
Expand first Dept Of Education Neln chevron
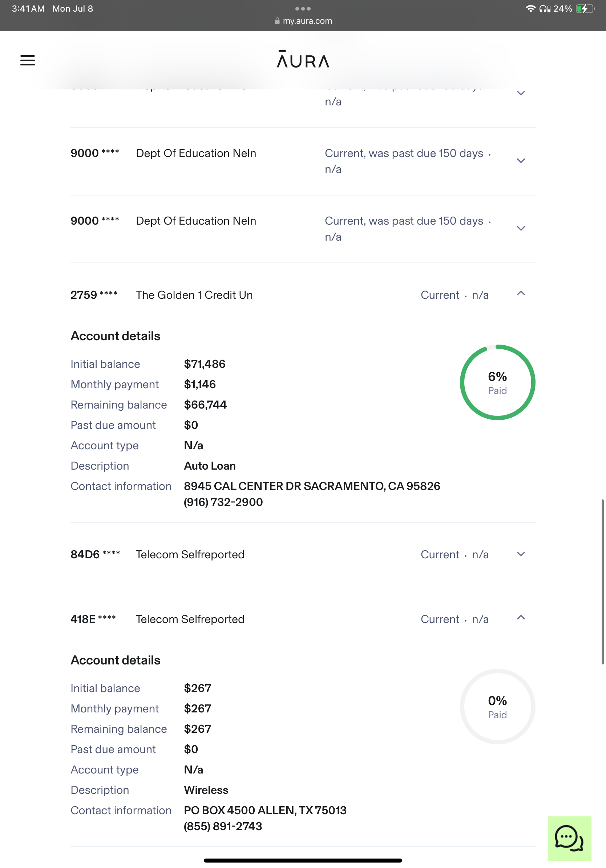521,161
